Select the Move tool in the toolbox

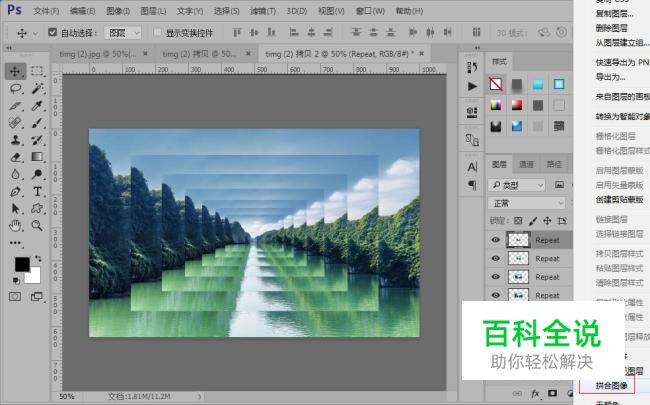click(15, 71)
